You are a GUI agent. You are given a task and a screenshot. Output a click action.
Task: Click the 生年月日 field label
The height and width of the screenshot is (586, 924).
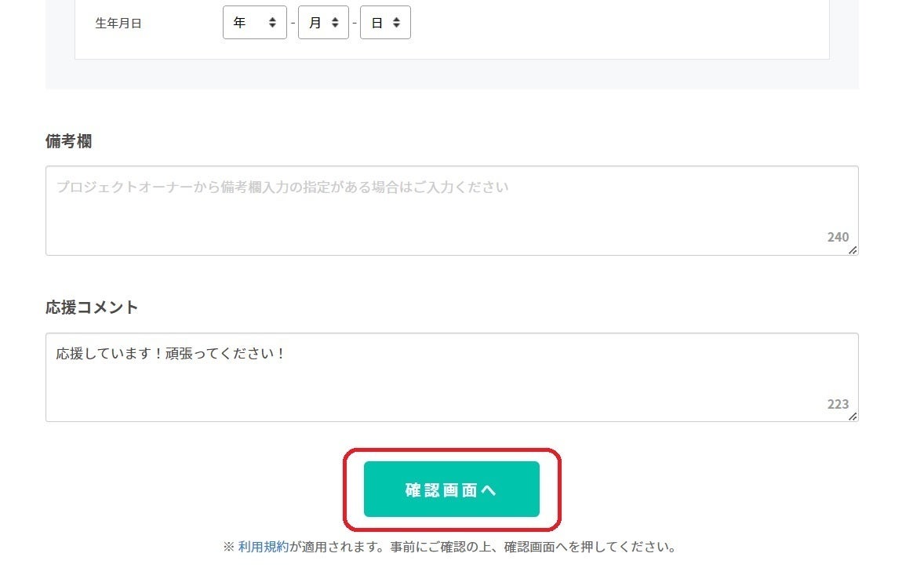click(118, 24)
